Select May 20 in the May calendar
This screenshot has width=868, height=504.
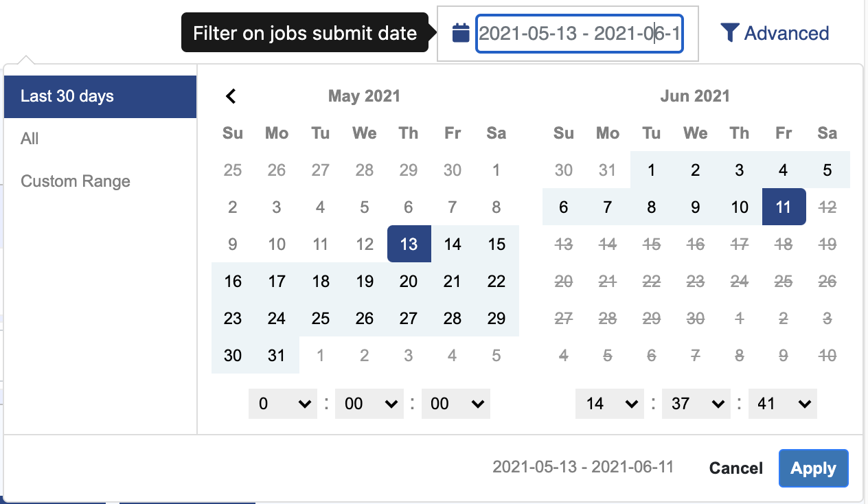tap(409, 281)
